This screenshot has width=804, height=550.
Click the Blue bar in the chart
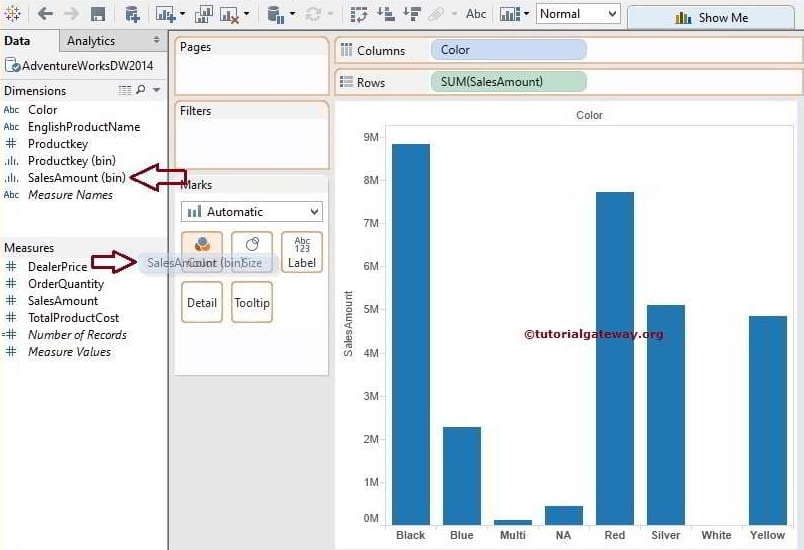pyautogui.click(x=462, y=476)
